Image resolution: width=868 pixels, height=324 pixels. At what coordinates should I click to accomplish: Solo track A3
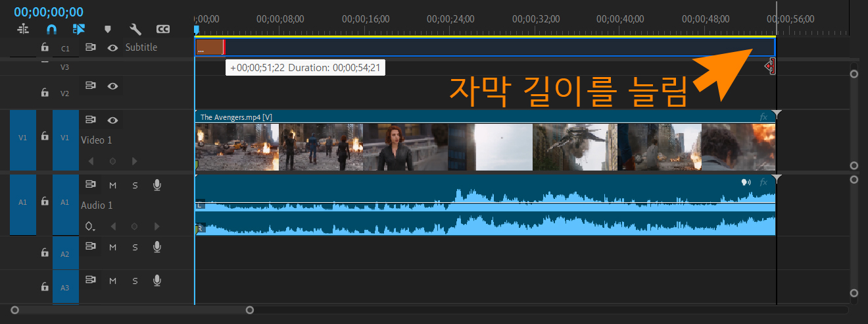(135, 281)
